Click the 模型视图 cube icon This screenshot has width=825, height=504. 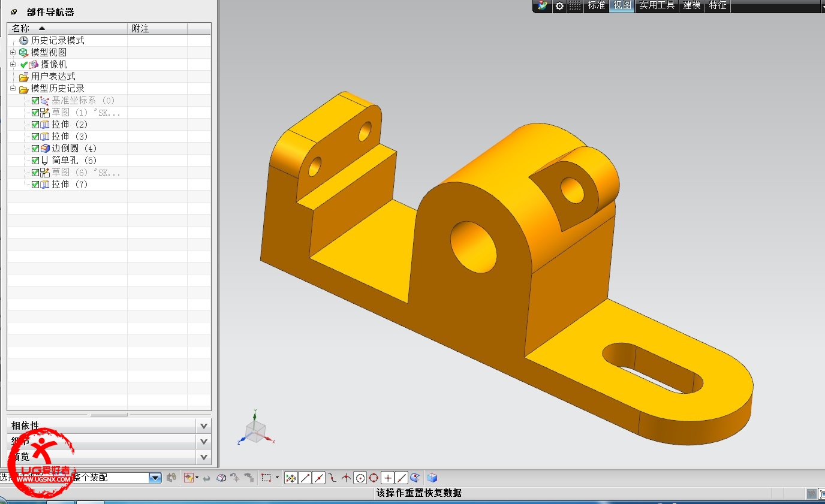[x=24, y=52]
